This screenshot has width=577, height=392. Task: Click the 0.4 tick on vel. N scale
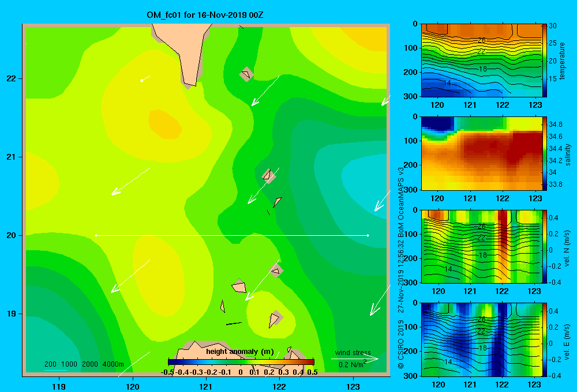(x=554, y=218)
